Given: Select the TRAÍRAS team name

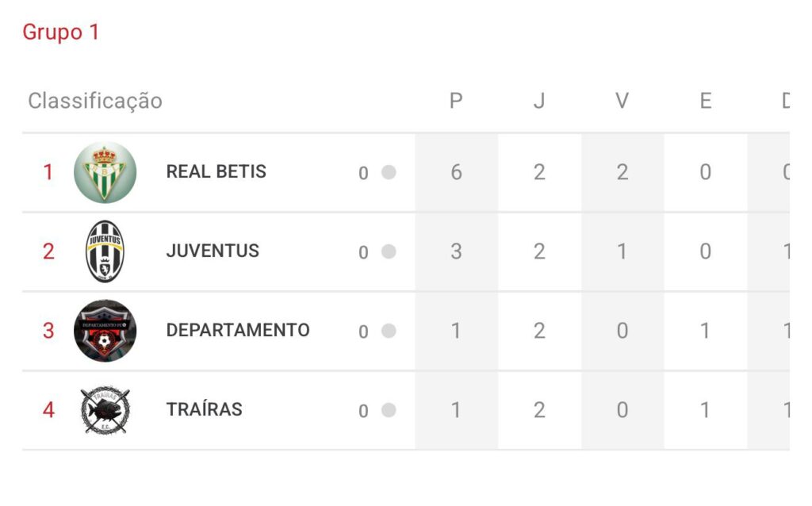Looking at the screenshot, I should point(204,409).
